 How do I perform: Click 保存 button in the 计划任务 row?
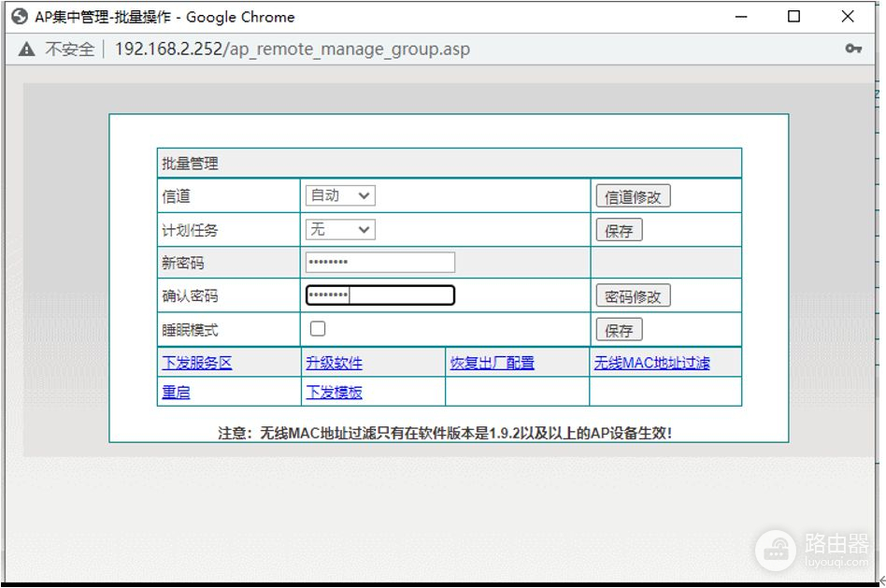619,230
